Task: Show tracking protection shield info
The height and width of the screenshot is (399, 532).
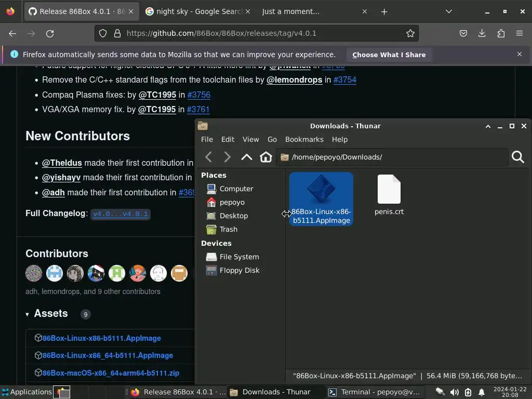Action: click(x=103, y=33)
